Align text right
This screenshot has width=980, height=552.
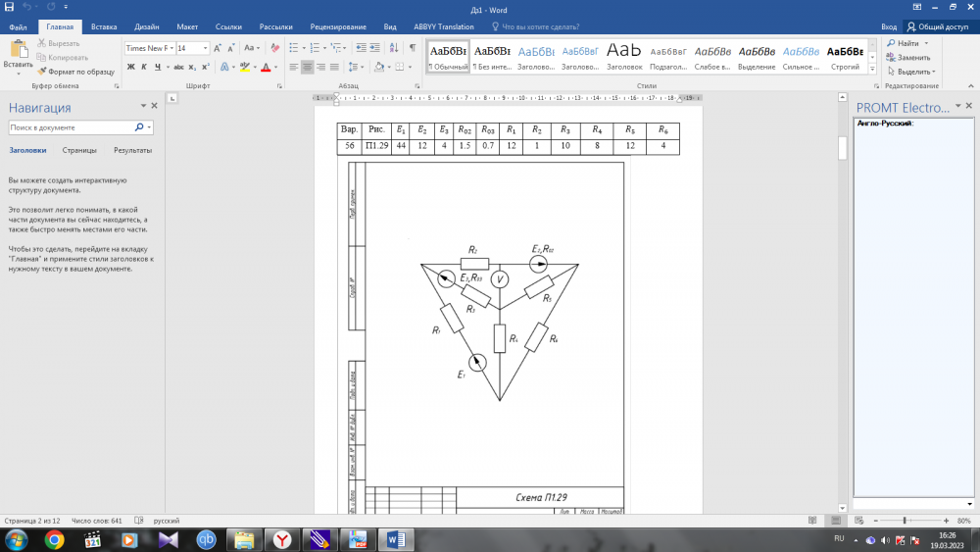[x=321, y=67]
